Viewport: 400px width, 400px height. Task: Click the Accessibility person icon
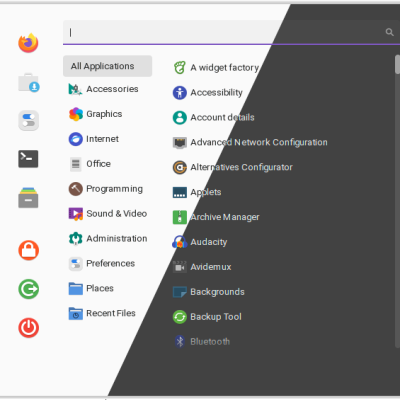point(180,93)
